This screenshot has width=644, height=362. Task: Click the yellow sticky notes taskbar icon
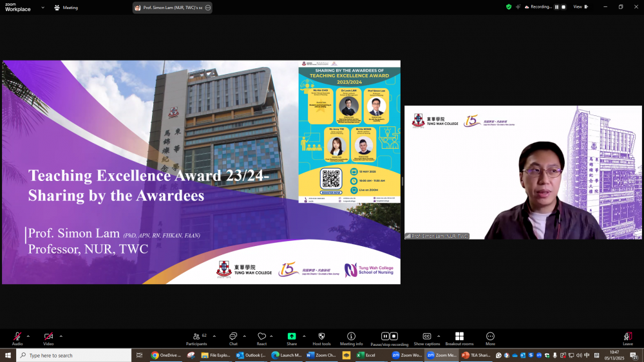coord(346,355)
